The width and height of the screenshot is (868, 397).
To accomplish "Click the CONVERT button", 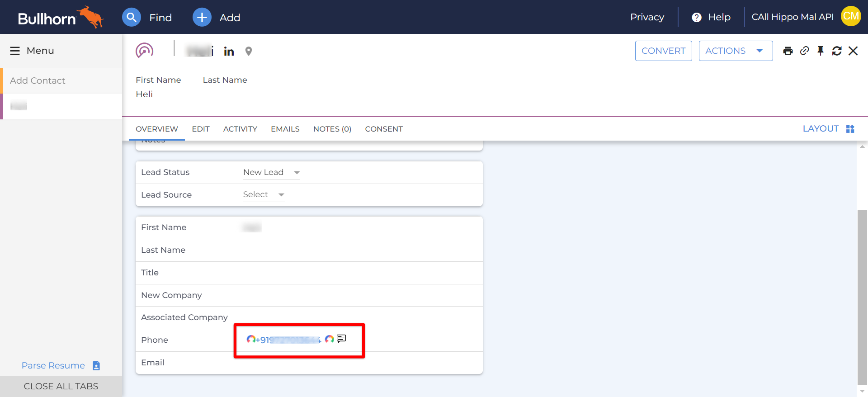I will click(663, 51).
